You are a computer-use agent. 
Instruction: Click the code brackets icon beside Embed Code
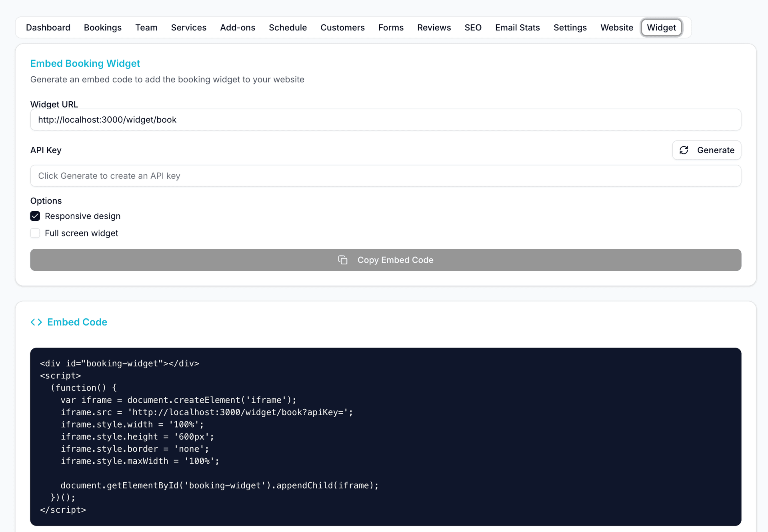(x=36, y=322)
